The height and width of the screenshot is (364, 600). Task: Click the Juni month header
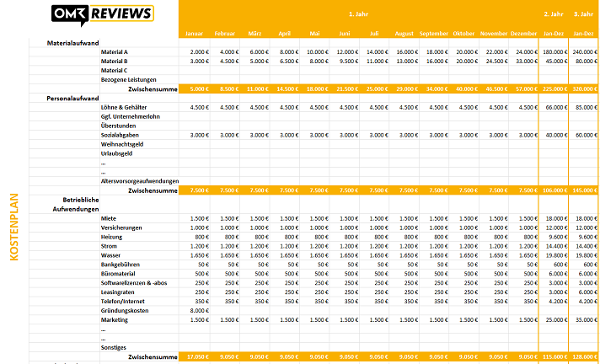point(344,34)
